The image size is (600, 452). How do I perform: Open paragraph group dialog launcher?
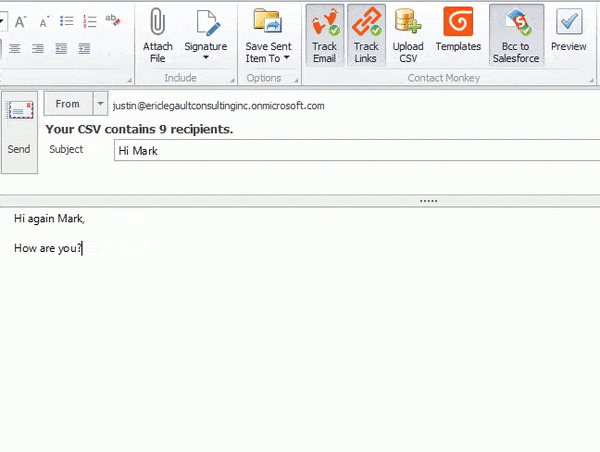[129, 80]
